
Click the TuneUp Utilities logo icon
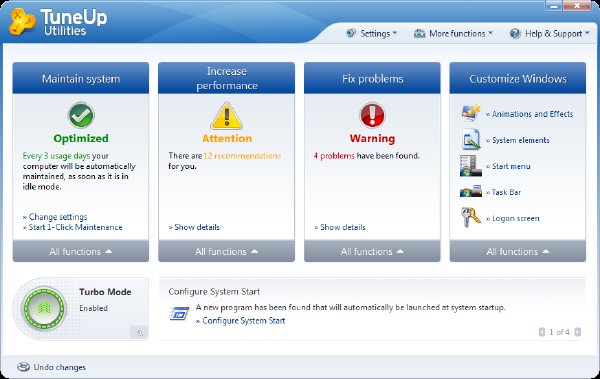coord(22,21)
